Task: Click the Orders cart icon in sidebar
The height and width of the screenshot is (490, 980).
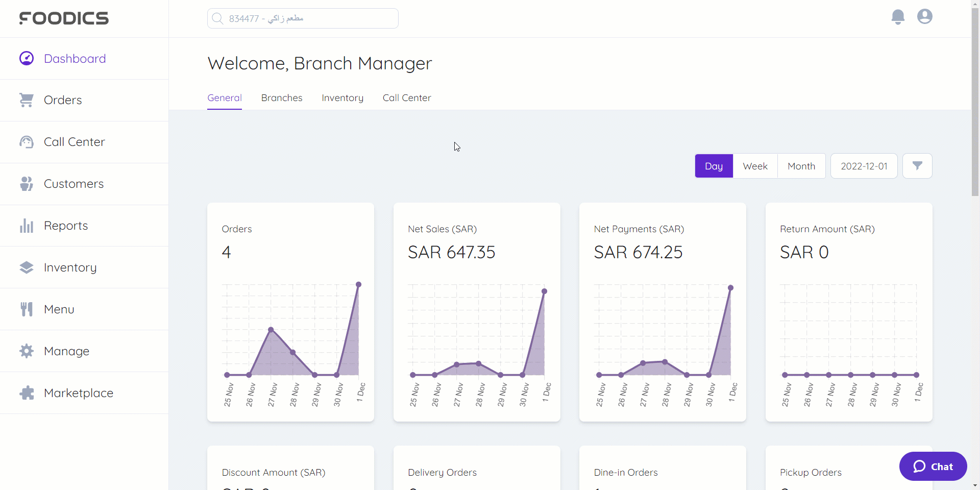Action: point(27,100)
